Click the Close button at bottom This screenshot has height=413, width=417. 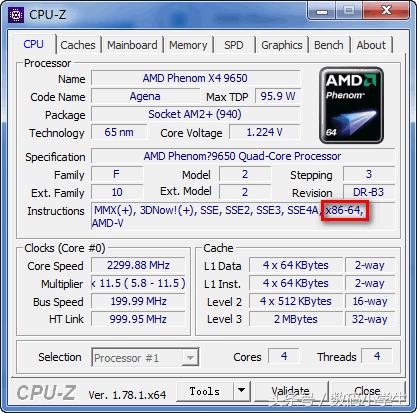(367, 391)
